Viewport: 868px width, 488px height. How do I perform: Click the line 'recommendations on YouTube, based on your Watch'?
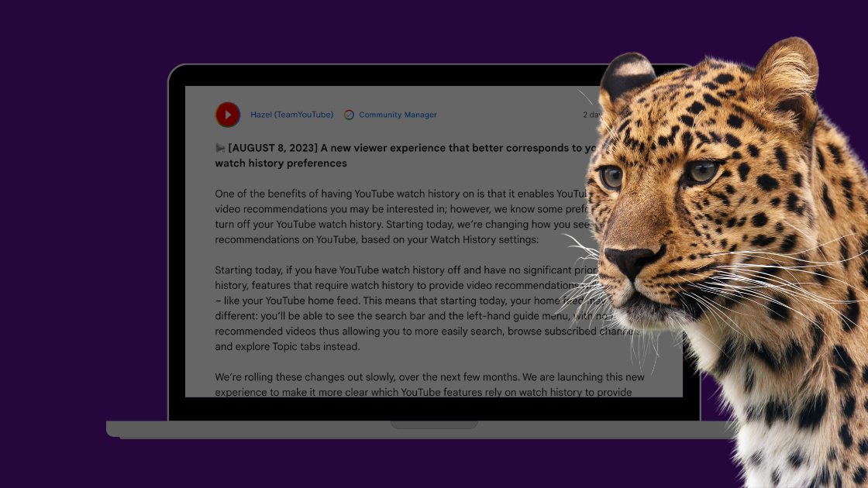point(377,239)
